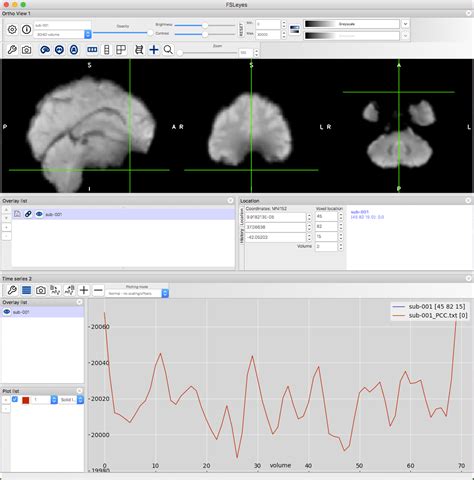
Task: Adjust the Contrast slider
Action: click(x=205, y=34)
